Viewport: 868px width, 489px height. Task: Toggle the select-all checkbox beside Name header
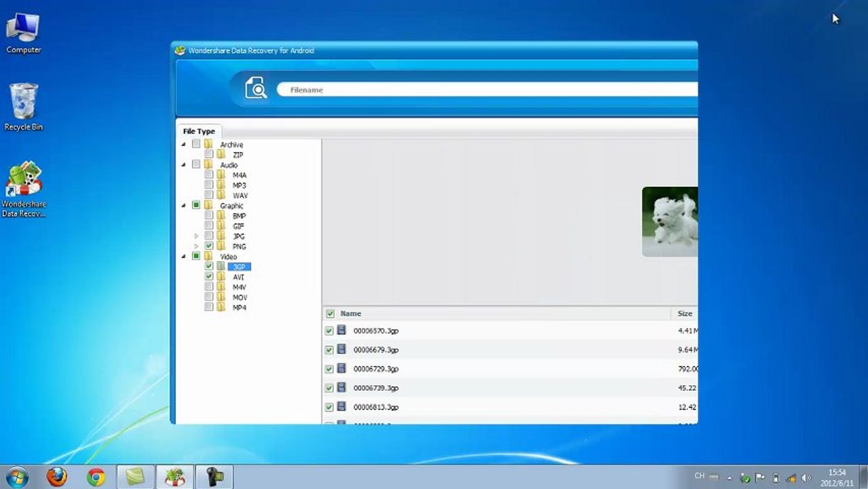click(x=330, y=314)
